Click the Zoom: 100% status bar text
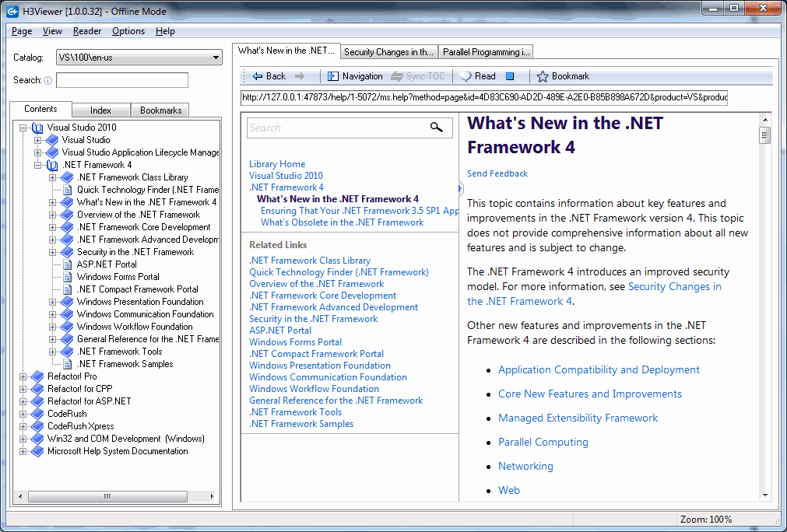Image resolution: width=787 pixels, height=532 pixels. (706, 520)
